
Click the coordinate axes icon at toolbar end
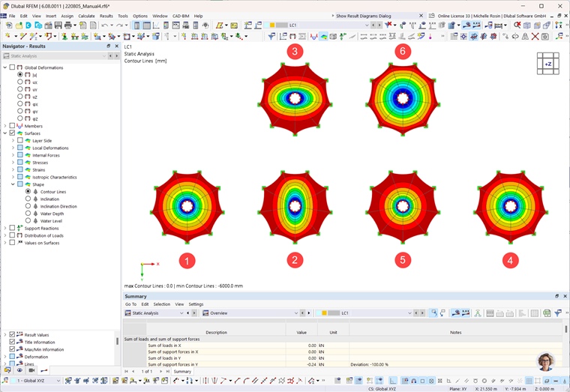click(x=558, y=25)
